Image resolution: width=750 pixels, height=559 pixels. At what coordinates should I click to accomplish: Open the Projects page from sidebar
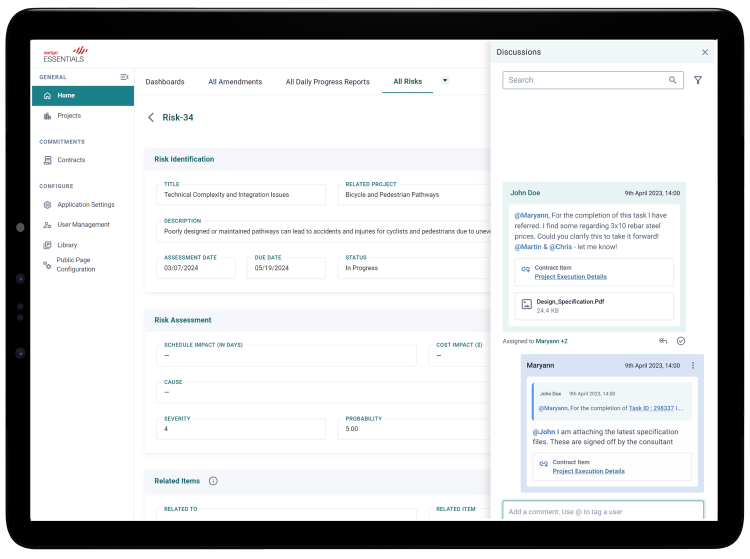(x=69, y=116)
